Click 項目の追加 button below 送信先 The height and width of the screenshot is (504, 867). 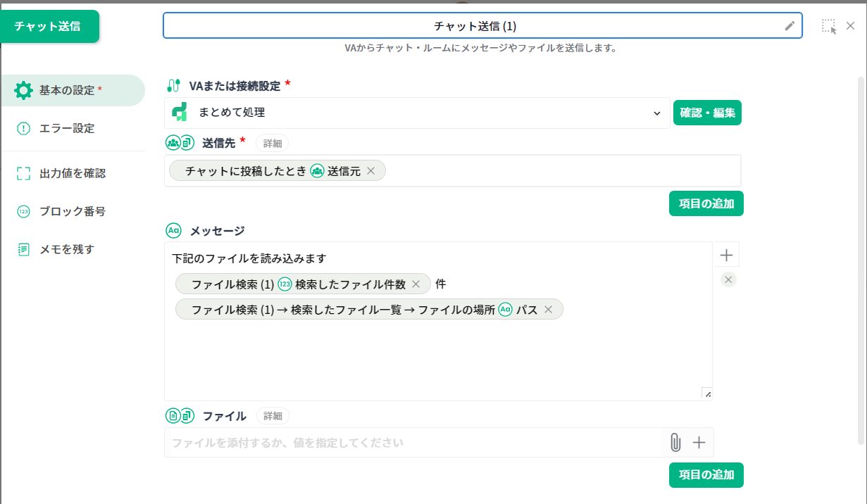coord(706,203)
